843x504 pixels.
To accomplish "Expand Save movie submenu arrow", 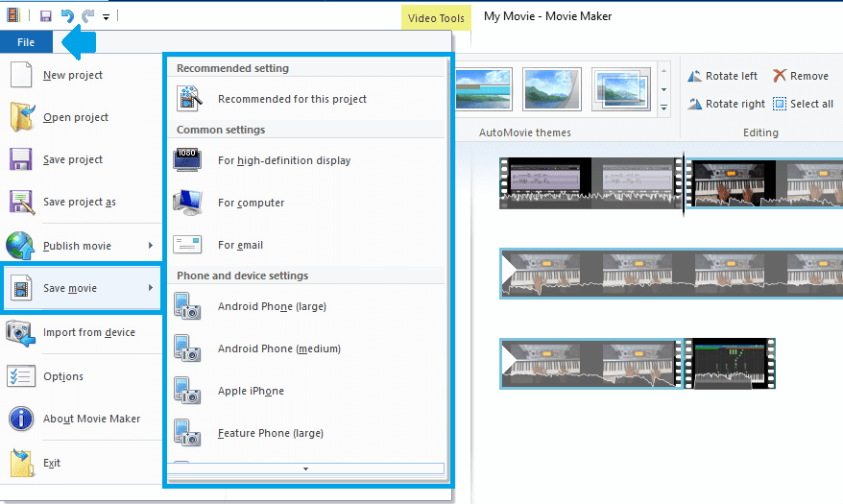I will click(x=151, y=287).
